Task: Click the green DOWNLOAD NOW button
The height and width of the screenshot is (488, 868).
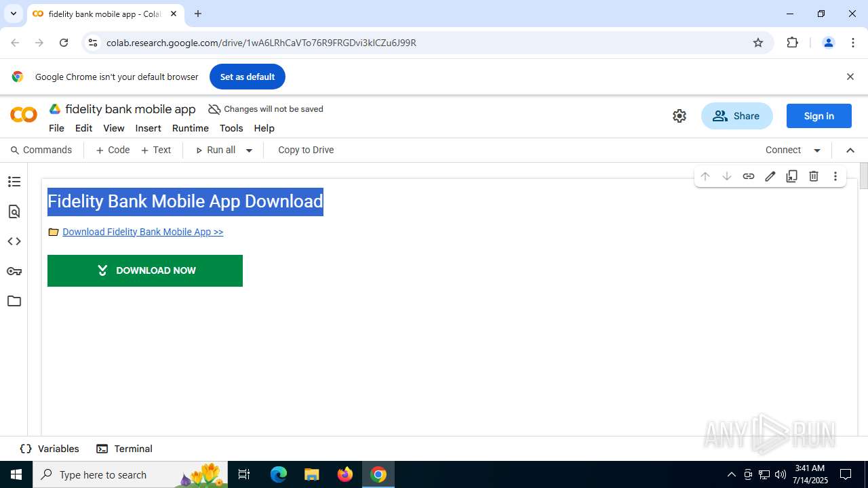Action: pyautogui.click(x=145, y=270)
